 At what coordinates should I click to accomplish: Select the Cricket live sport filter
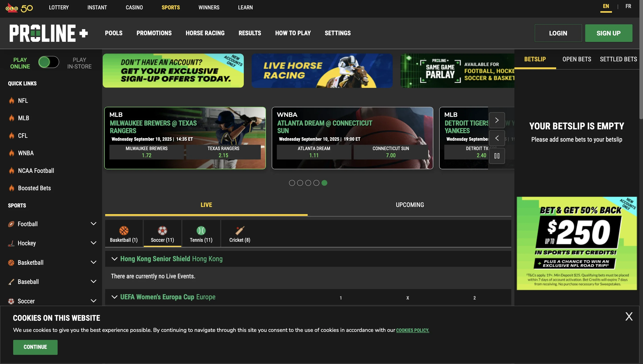[239, 234]
